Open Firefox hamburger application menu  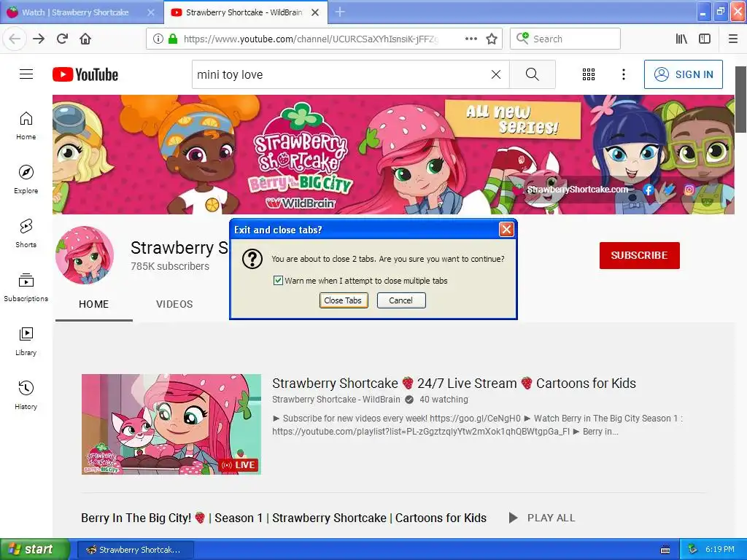tap(732, 39)
